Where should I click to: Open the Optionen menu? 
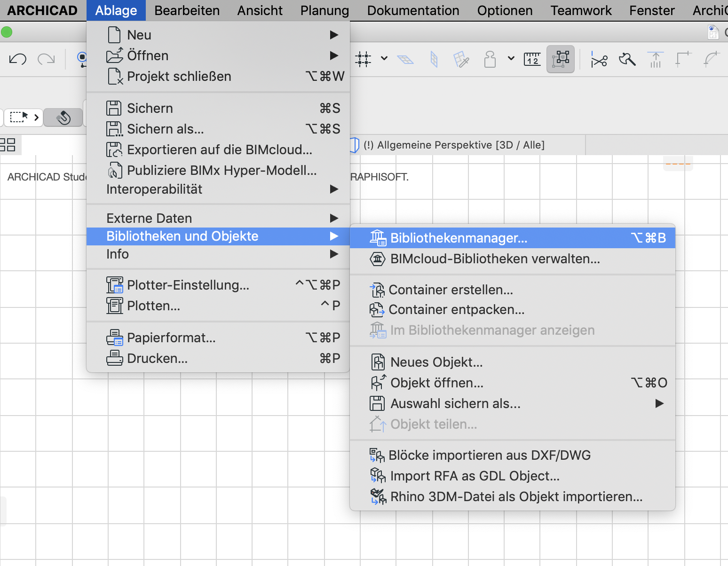[505, 10]
